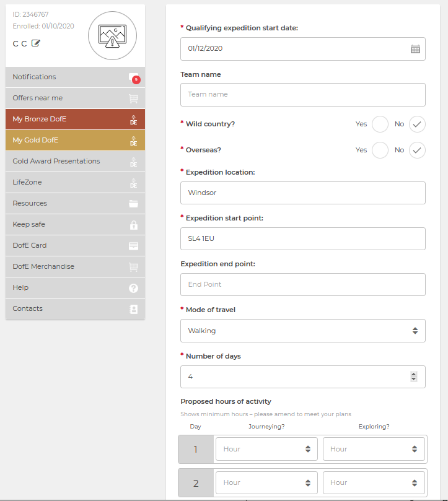This screenshot has height=501, width=448.
Task: Click the Shows minimum hours hint text
Action: click(266, 414)
